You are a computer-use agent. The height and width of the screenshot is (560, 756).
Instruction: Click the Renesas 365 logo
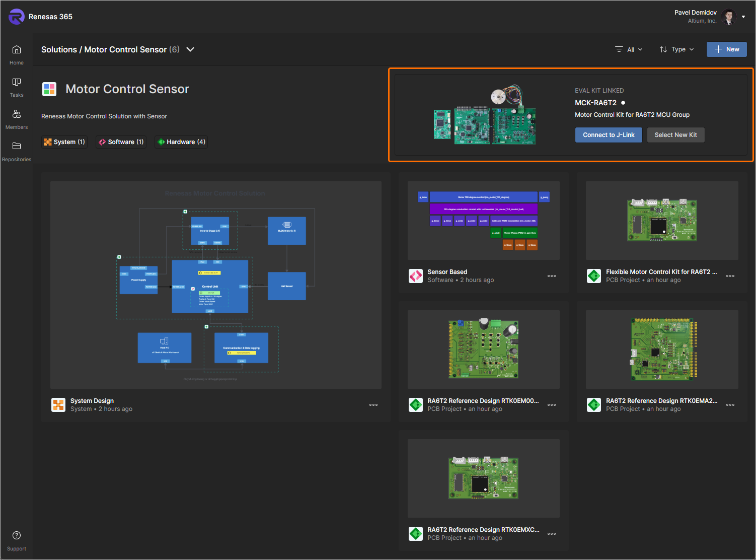17,17
